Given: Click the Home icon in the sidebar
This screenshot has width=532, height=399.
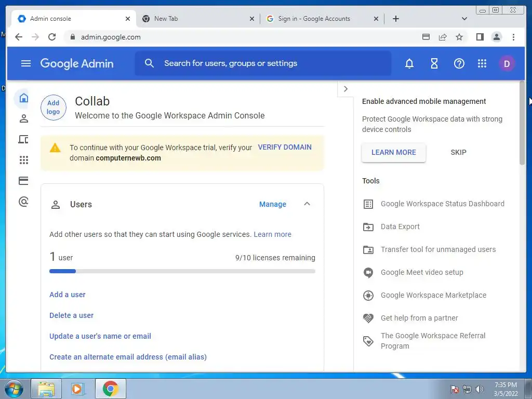Looking at the screenshot, I should (23, 98).
